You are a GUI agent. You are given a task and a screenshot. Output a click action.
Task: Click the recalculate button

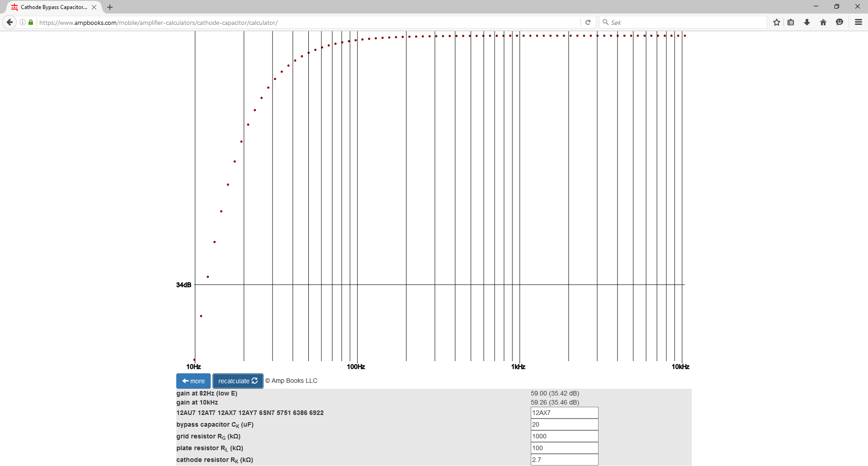tap(238, 381)
